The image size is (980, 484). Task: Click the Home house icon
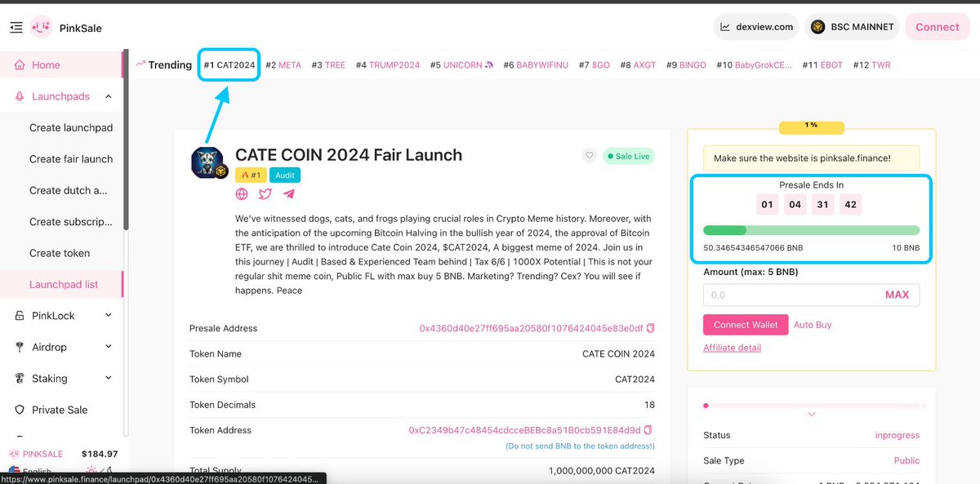click(20, 64)
